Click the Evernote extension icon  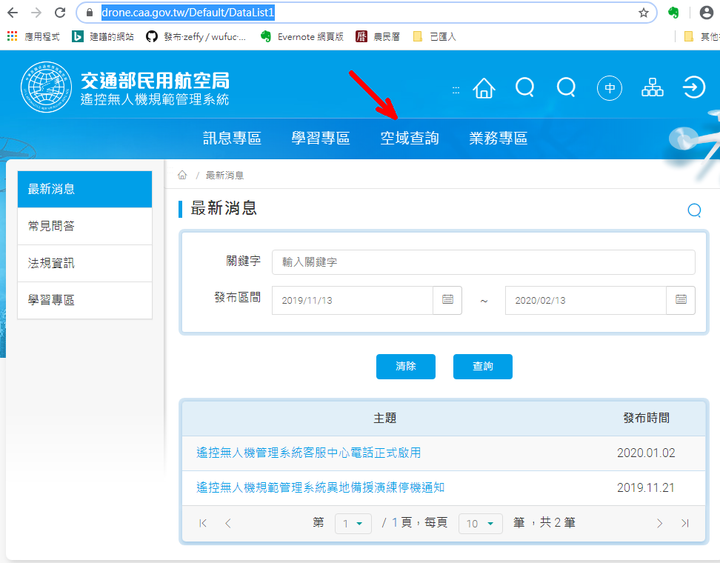tap(673, 13)
